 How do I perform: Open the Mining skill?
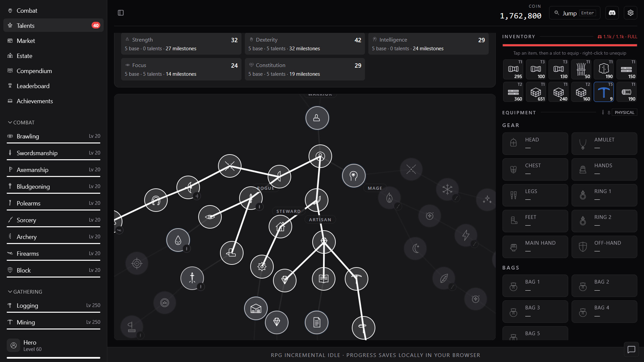click(x=54, y=323)
